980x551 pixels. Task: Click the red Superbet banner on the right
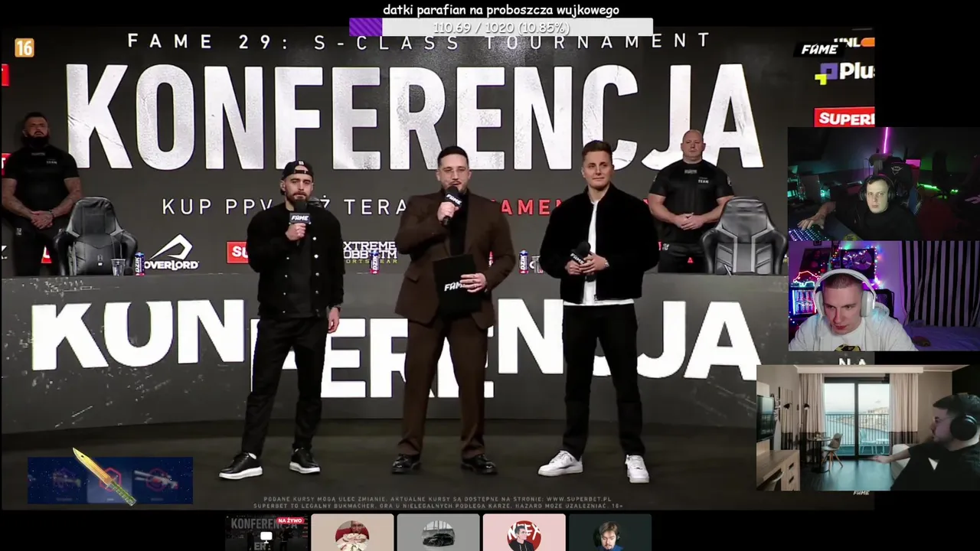(844, 118)
